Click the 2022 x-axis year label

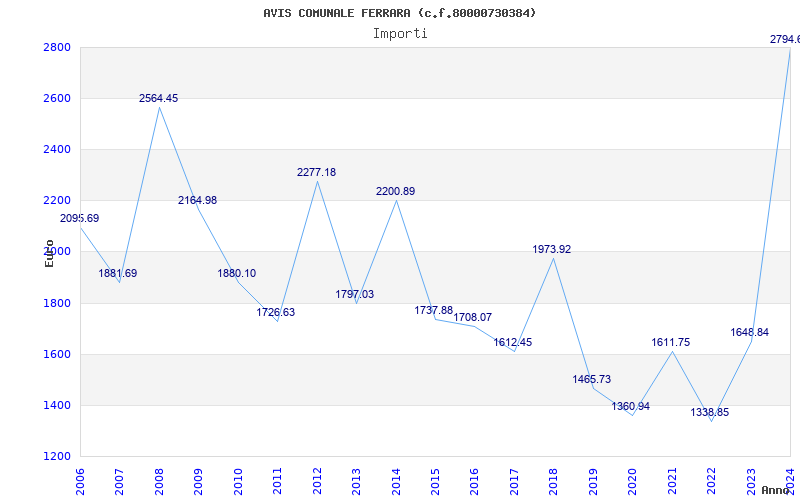[711, 482]
